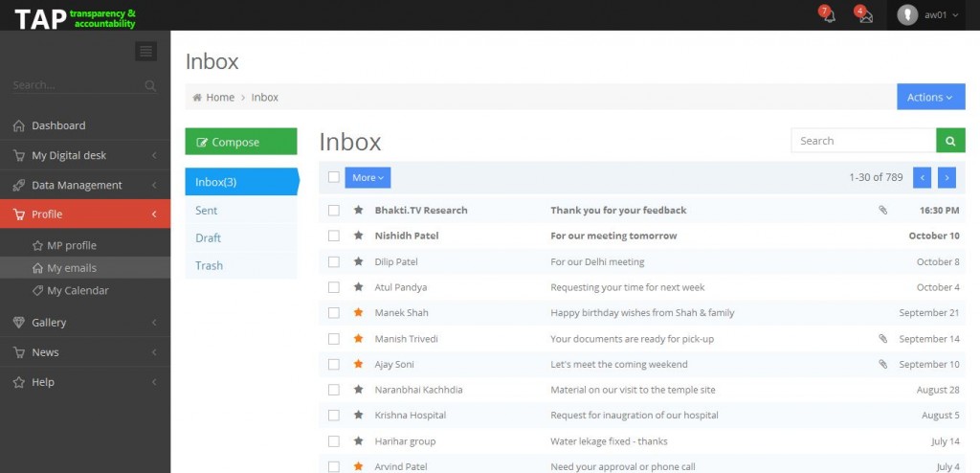Open MP profile submenu item

click(85, 245)
